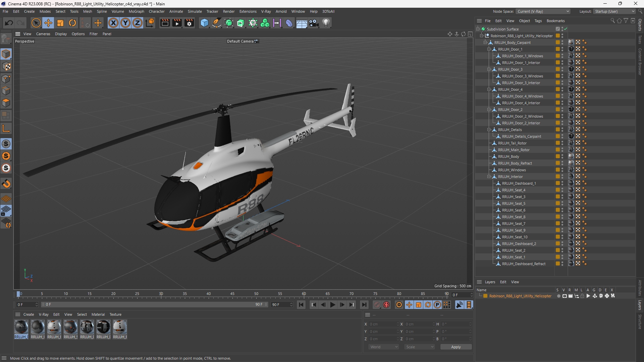Toggle Autokeying button
Screen dimensions: 644x362
tap(386, 305)
